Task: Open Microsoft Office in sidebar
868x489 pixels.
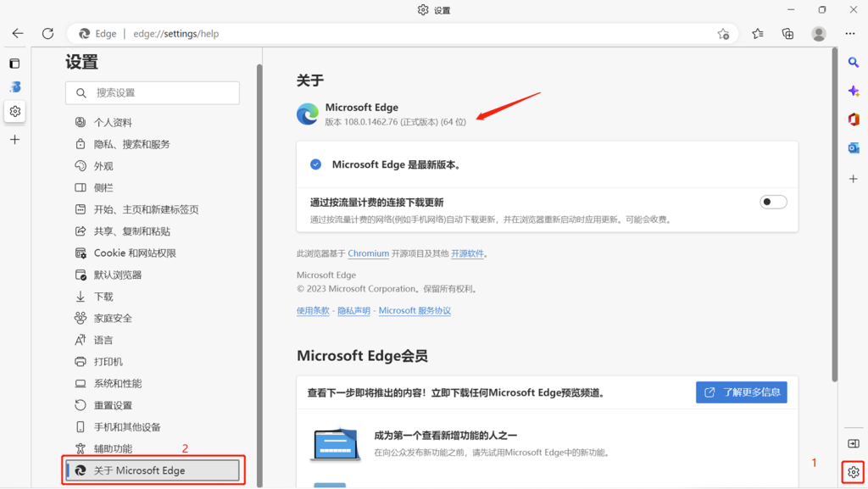Action: point(854,119)
